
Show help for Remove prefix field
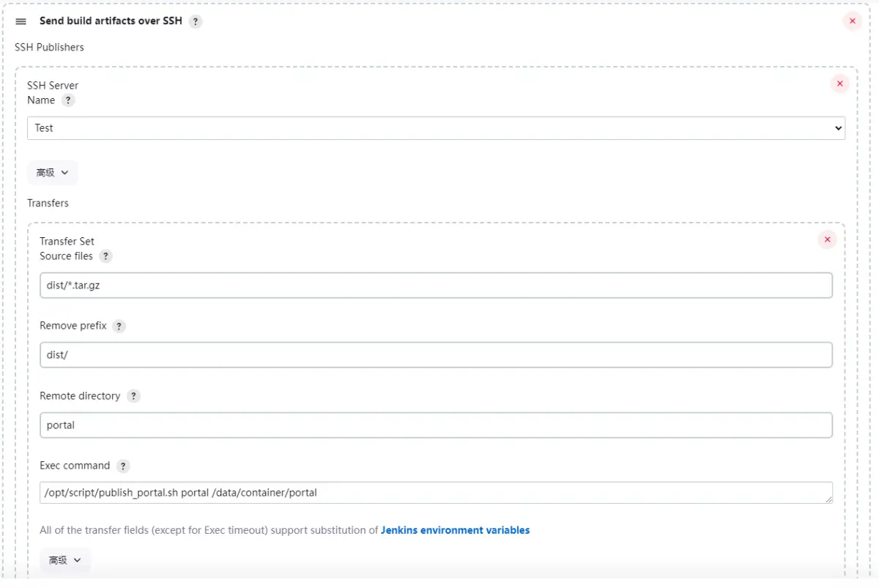click(x=119, y=326)
